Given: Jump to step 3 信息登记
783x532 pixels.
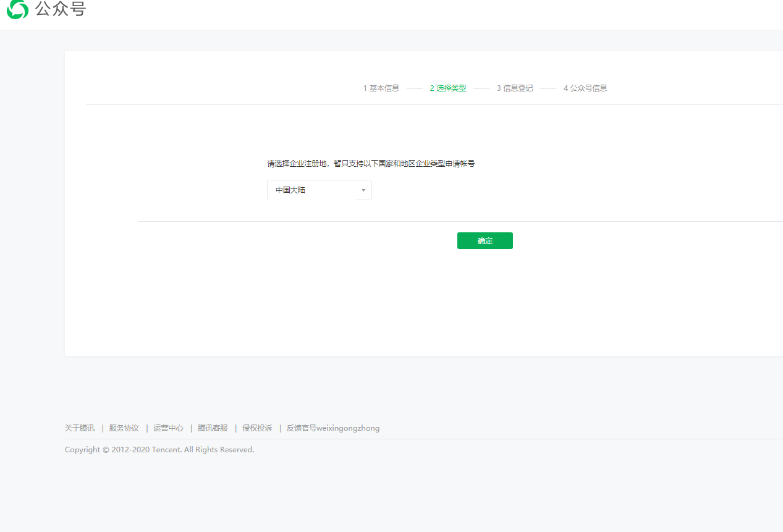Looking at the screenshot, I should point(515,88).
